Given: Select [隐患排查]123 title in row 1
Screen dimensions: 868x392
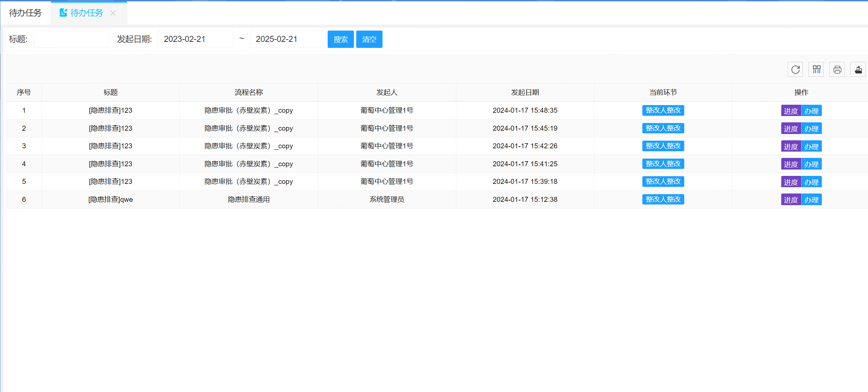Looking at the screenshot, I should tap(111, 110).
